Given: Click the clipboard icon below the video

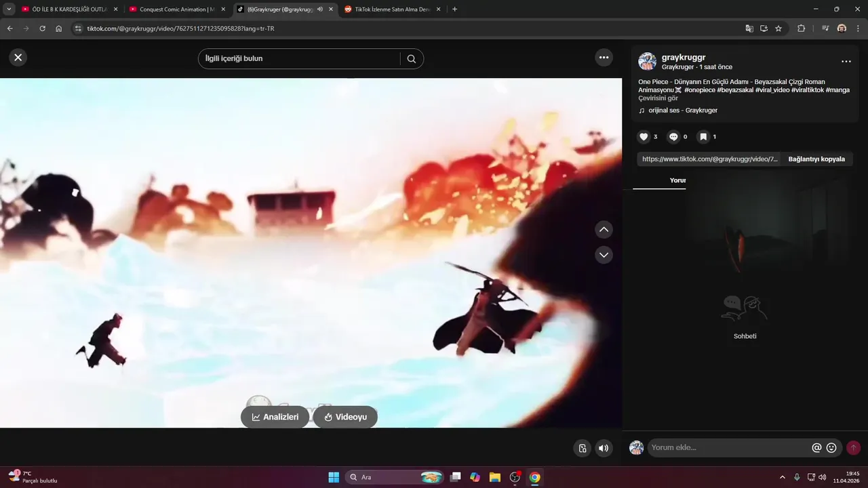Looking at the screenshot, I should point(582,448).
